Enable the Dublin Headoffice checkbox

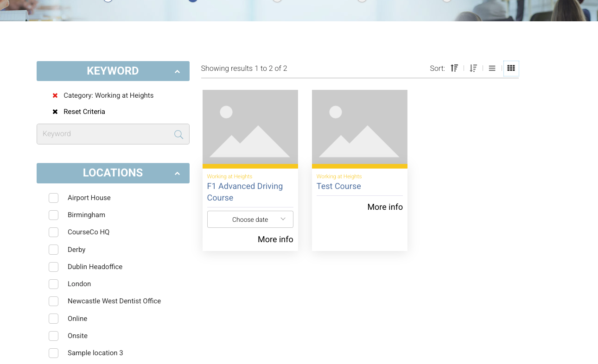pos(53,267)
